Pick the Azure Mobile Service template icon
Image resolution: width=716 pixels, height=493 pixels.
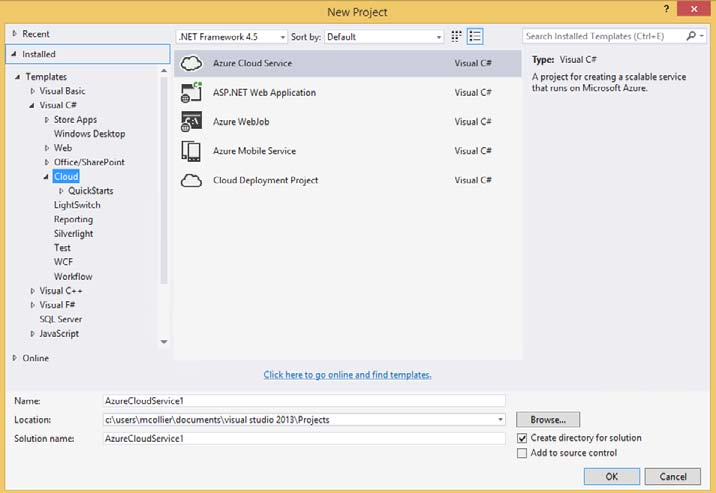191,151
